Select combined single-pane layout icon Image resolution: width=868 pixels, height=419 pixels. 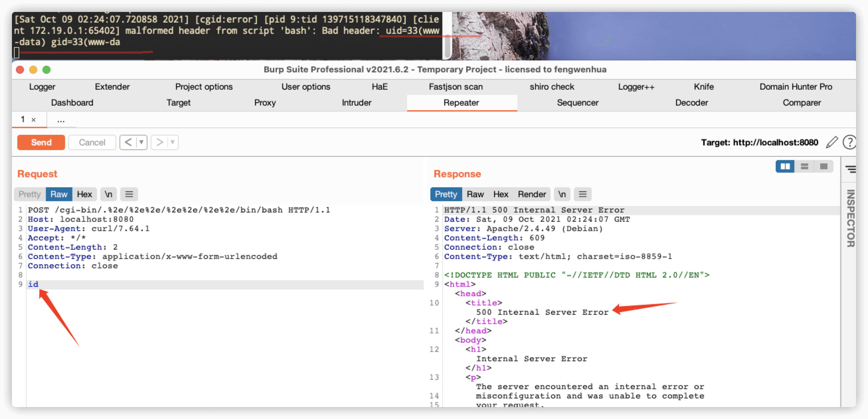tap(824, 166)
